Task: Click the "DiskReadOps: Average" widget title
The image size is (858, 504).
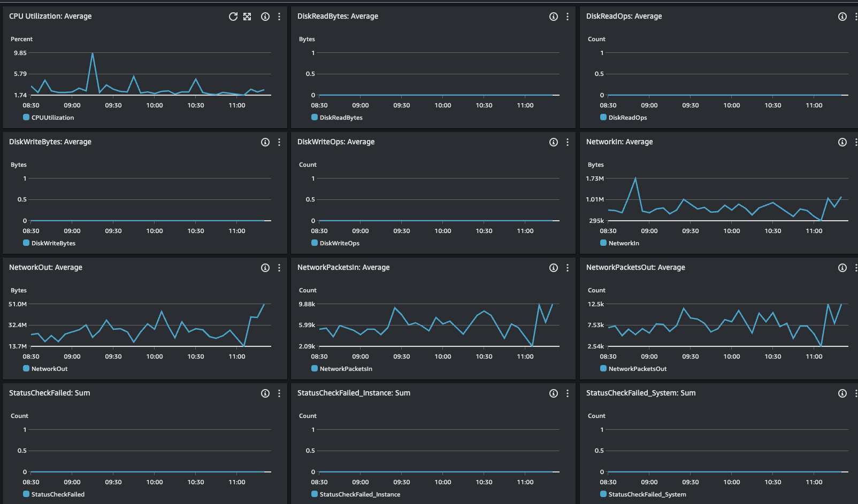Action: pyautogui.click(x=624, y=17)
